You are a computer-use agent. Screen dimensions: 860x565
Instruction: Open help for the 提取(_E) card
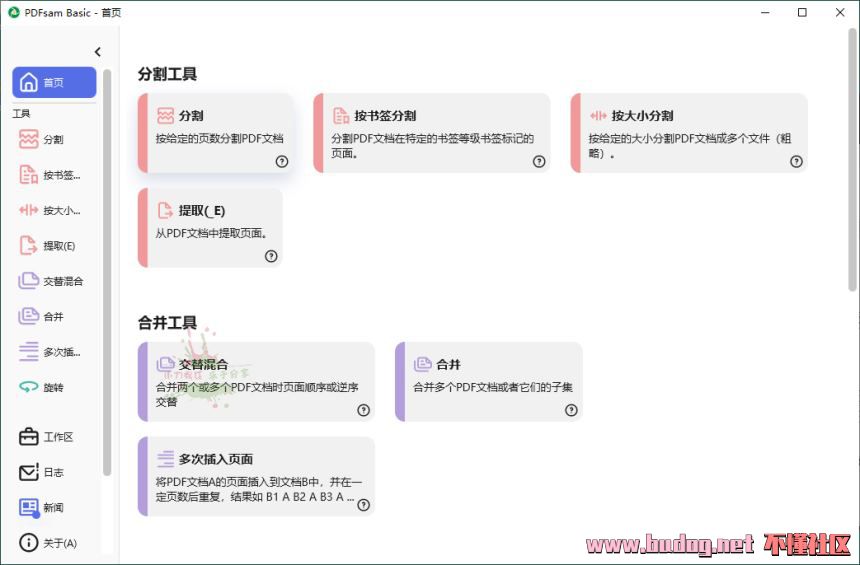[271, 256]
